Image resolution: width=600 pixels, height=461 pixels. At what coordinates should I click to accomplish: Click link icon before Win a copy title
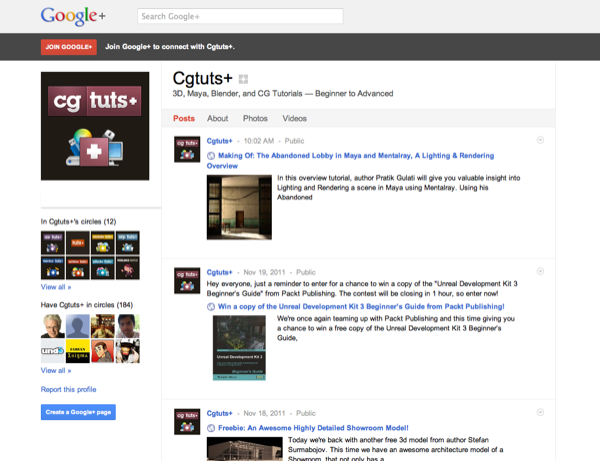[x=211, y=306]
